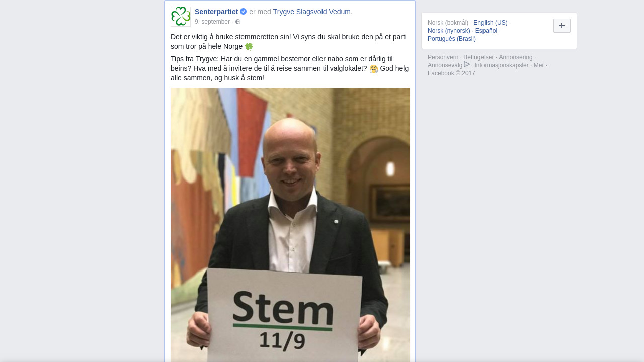Screen dimensions: 644x362
Task: Click the hugging face emoji in post
Action: point(374,69)
